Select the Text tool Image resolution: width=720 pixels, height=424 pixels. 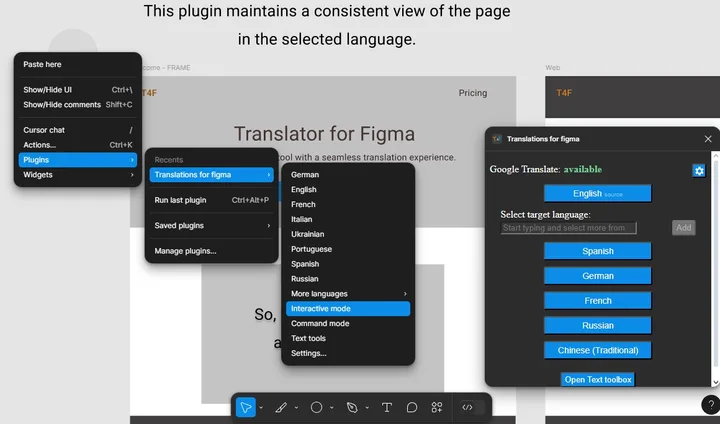(x=387, y=407)
